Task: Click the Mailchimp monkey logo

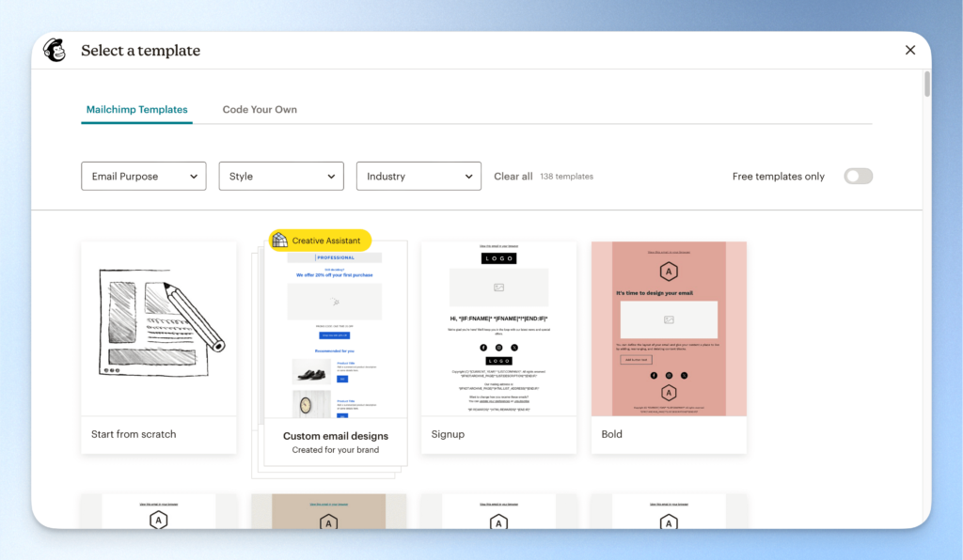Action: (x=55, y=50)
